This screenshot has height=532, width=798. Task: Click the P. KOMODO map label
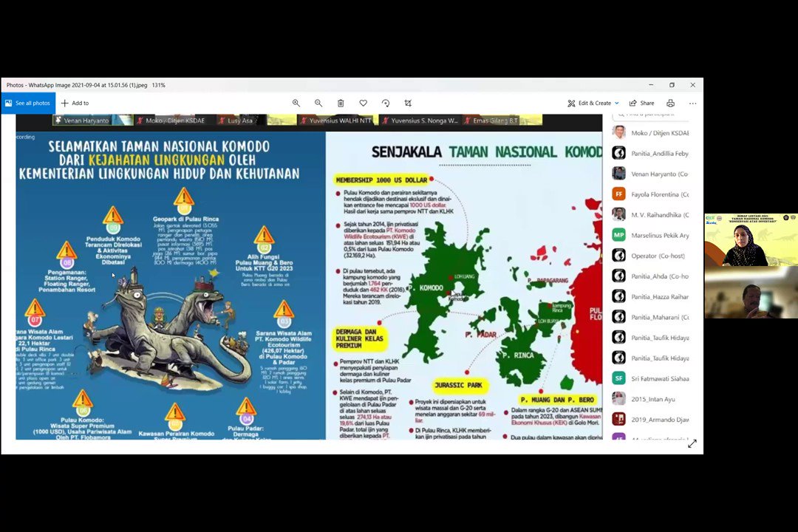[x=426, y=288]
